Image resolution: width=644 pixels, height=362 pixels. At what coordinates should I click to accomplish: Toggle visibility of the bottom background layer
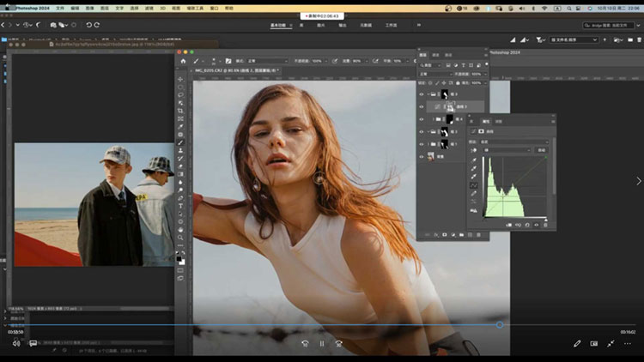(x=422, y=157)
